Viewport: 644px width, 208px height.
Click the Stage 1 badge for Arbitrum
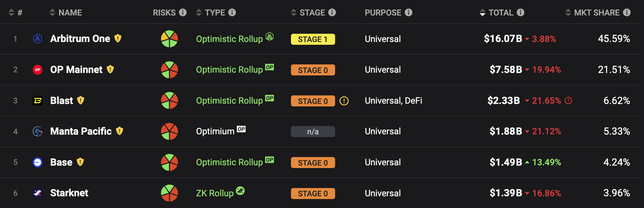point(313,39)
